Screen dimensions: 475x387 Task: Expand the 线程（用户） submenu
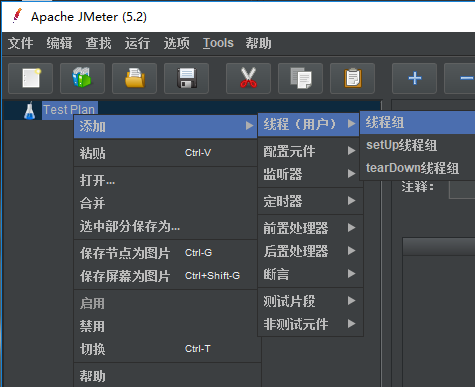pyautogui.click(x=308, y=124)
